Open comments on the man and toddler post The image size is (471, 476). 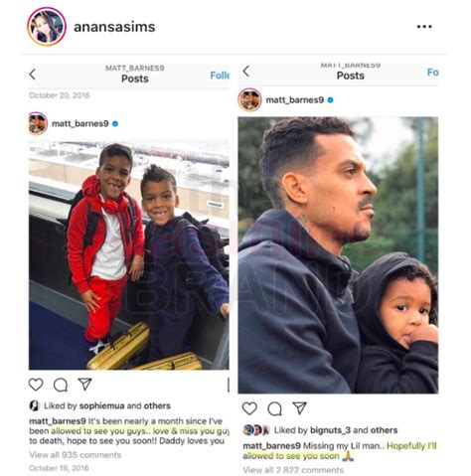pos(274,408)
